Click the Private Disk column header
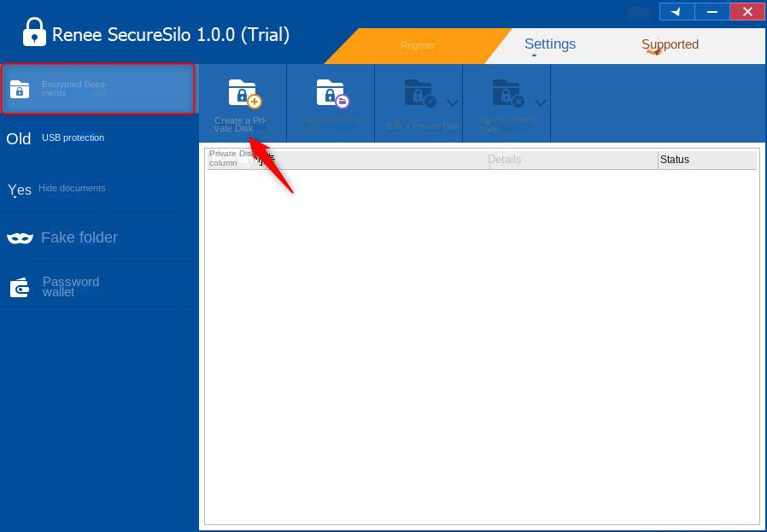The width and height of the screenshot is (767, 532). click(x=231, y=159)
